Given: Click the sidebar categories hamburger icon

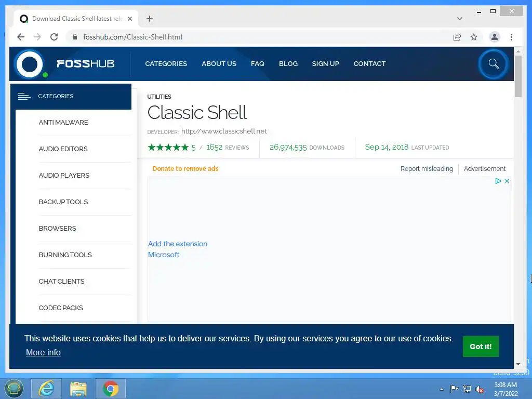Looking at the screenshot, I should [x=24, y=96].
